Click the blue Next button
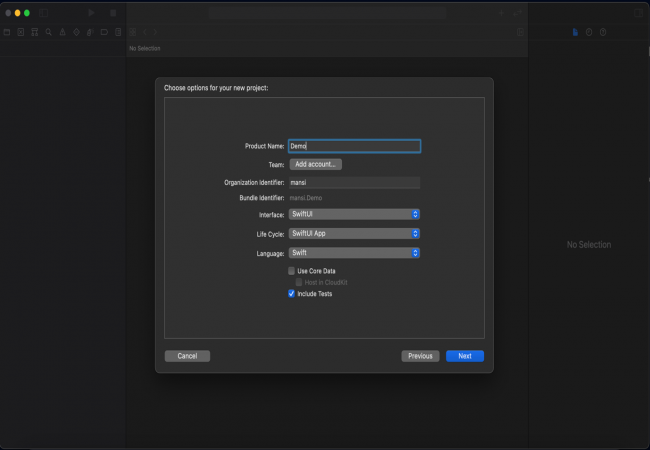The image size is (650, 450). click(465, 356)
